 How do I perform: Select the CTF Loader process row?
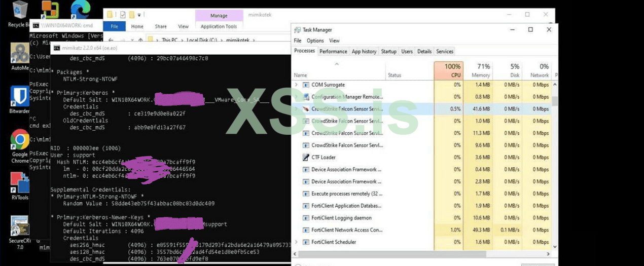tap(422, 157)
